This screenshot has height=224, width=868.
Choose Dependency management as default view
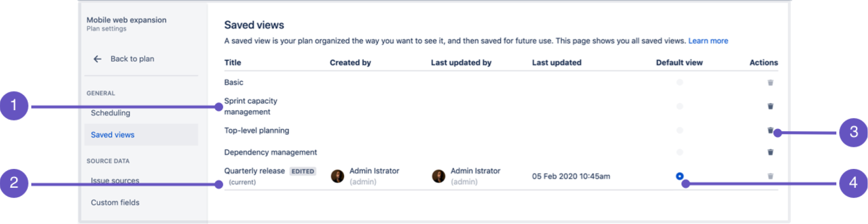click(x=680, y=152)
